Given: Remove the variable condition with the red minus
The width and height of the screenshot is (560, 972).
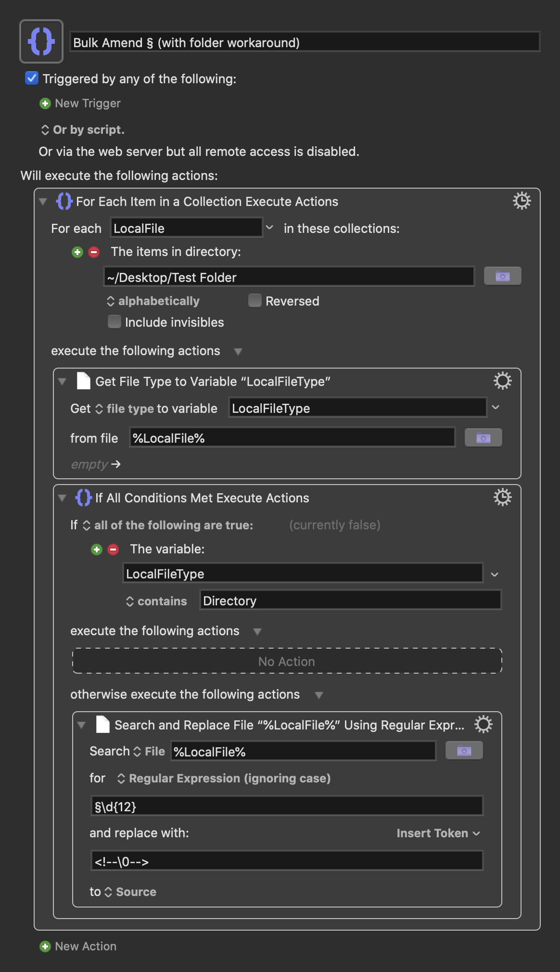Looking at the screenshot, I should (x=113, y=550).
